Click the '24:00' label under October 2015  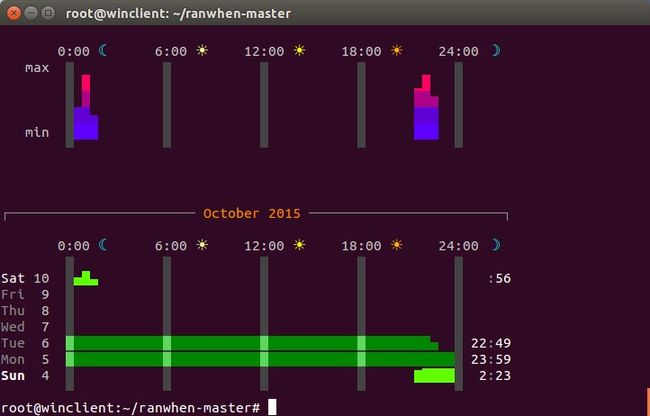tap(458, 246)
